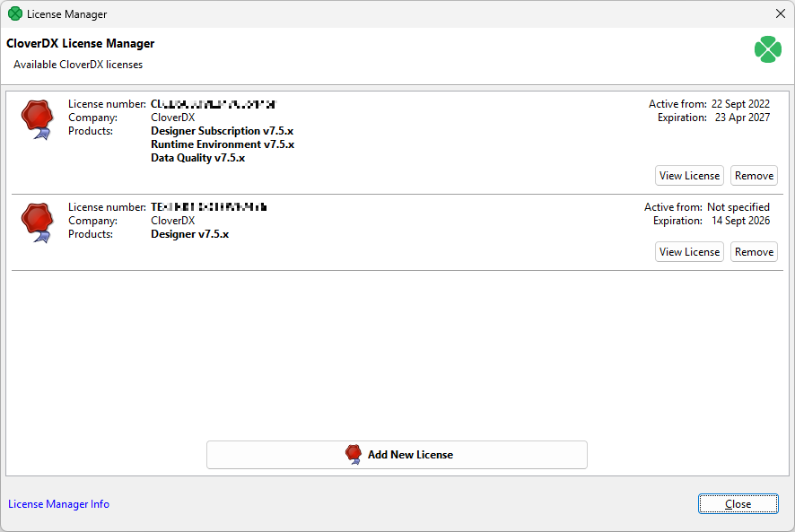Click the clover icon in the title bar
Viewport: 795px width, 532px height.
15,13
